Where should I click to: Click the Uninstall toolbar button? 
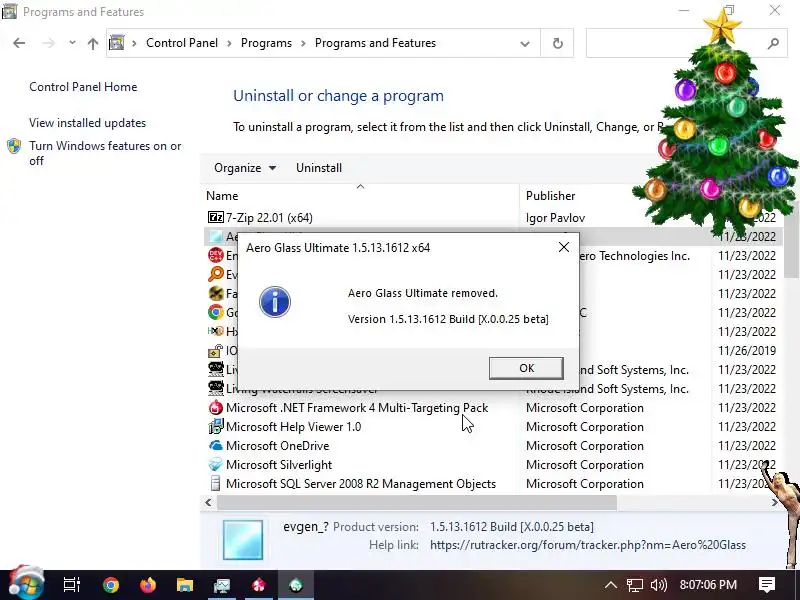[319, 168]
